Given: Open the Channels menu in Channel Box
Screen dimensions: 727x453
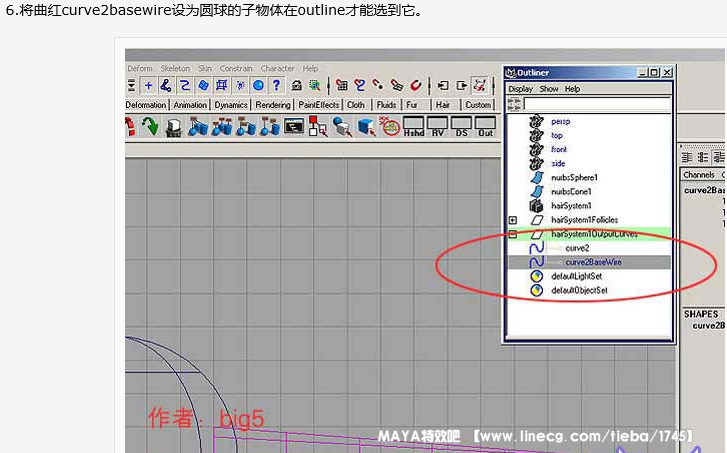Looking at the screenshot, I should click(x=698, y=175).
